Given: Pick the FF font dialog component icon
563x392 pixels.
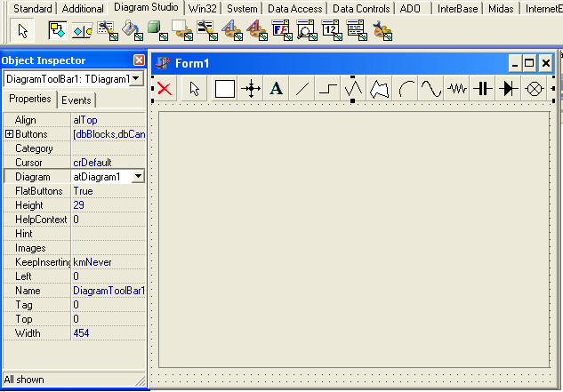Looking at the screenshot, I should (x=282, y=30).
